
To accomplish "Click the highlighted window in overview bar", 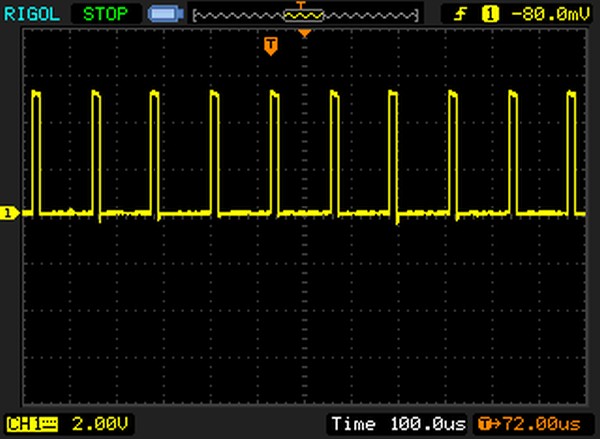I will coord(305,16).
